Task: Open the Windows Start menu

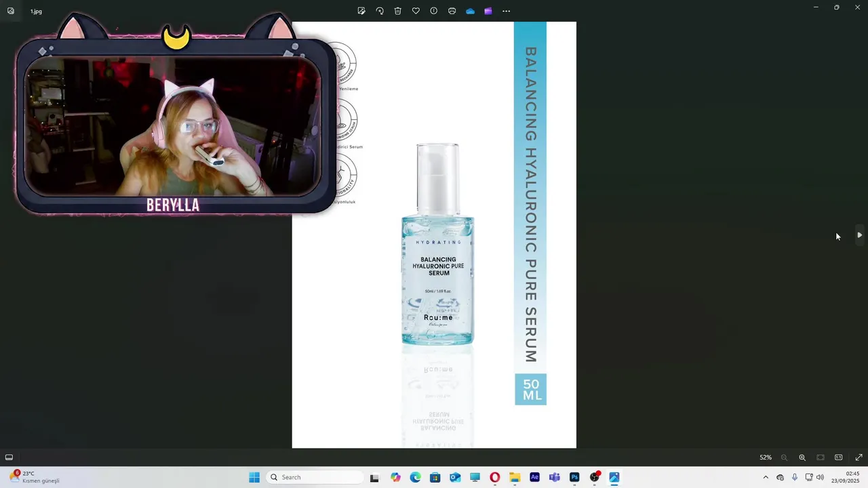Action: pos(254,477)
